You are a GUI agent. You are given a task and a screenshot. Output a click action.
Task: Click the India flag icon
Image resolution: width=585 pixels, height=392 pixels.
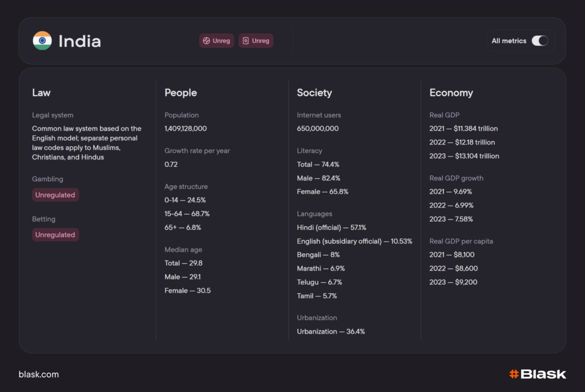tap(42, 41)
